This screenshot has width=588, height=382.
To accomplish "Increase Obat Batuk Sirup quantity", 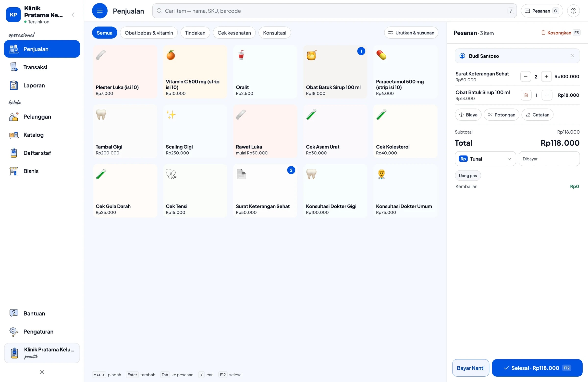I will point(547,95).
